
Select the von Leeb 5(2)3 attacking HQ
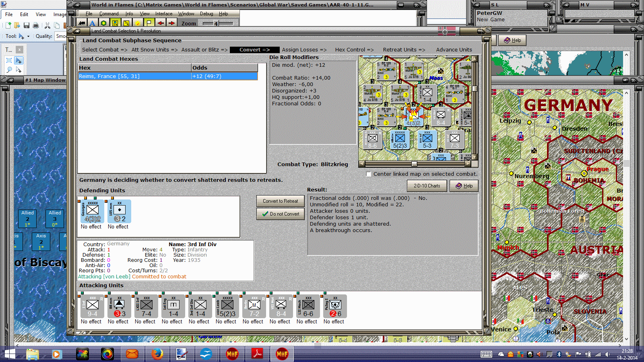tap(227, 306)
